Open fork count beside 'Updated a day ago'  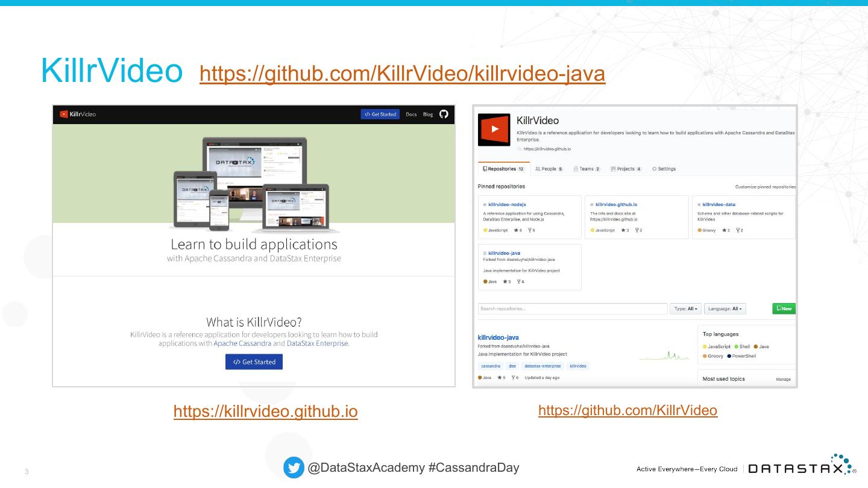click(x=515, y=378)
